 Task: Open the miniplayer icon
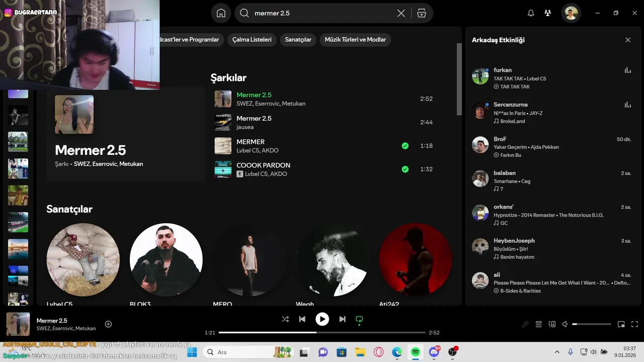pyautogui.click(x=621, y=324)
